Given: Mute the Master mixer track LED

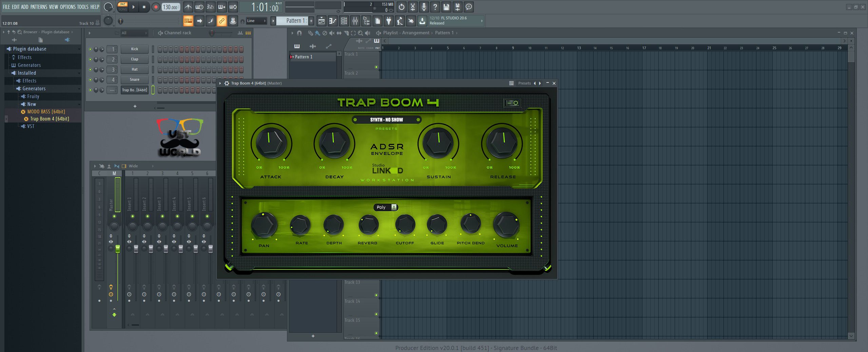Looking at the screenshot, I should point(114,216).
